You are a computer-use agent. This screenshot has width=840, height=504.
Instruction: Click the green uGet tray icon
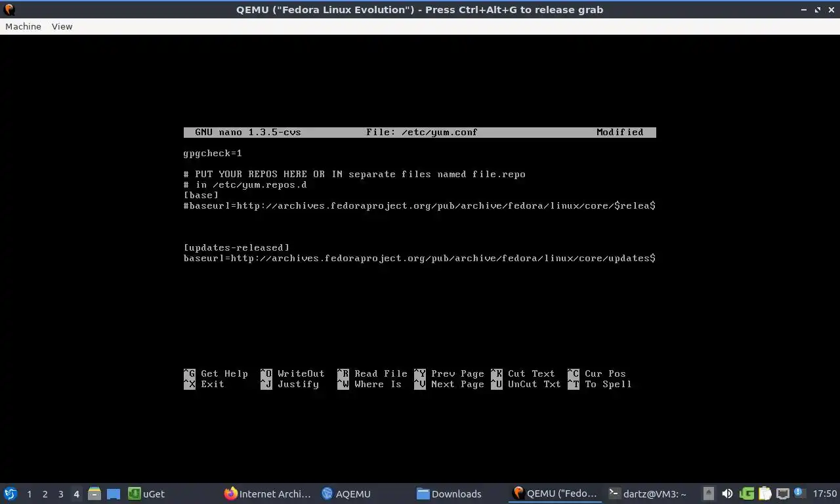pyautogui.click(x=747, y=493)
